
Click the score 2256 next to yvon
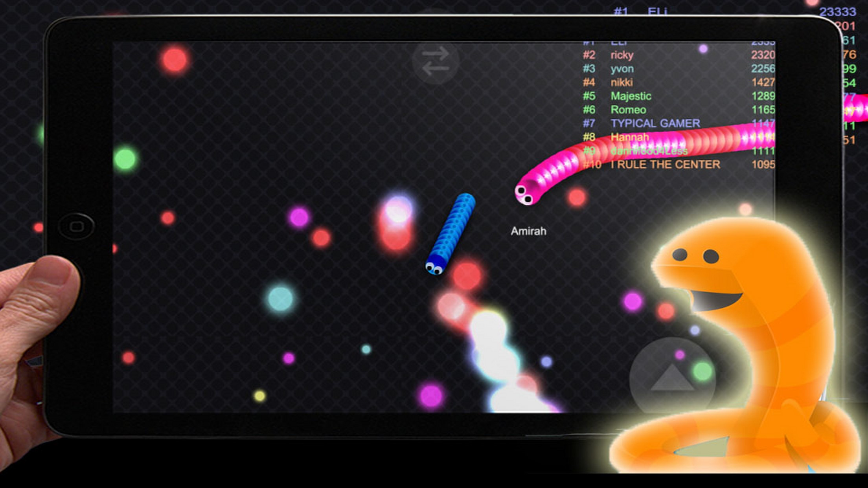[x=763, y=69]
